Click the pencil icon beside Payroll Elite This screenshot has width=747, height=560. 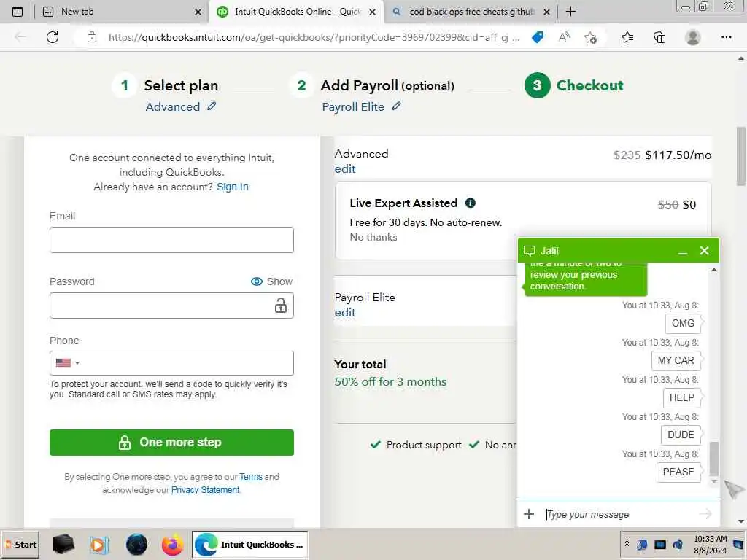click(x=396, y=106)
